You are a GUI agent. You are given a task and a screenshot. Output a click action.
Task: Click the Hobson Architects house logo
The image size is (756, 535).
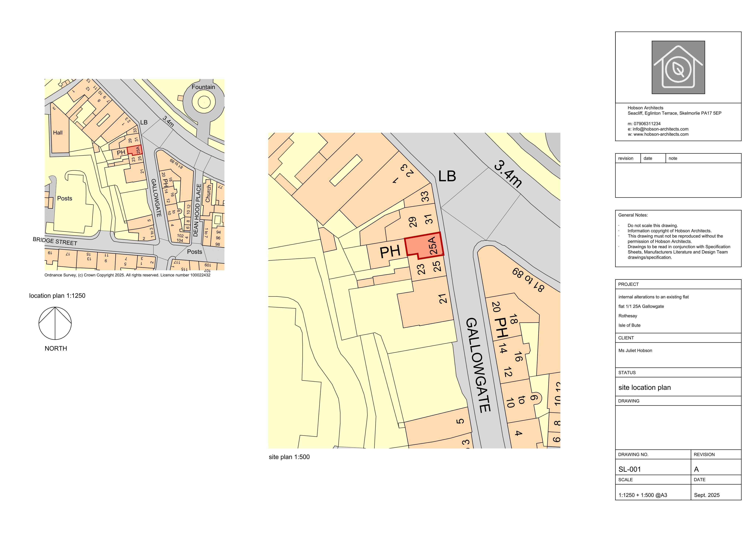(678, 67)
